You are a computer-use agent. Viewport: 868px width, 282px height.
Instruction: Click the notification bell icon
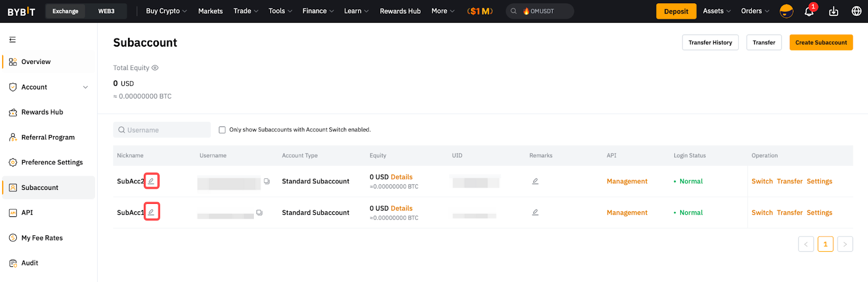(808, 11)
